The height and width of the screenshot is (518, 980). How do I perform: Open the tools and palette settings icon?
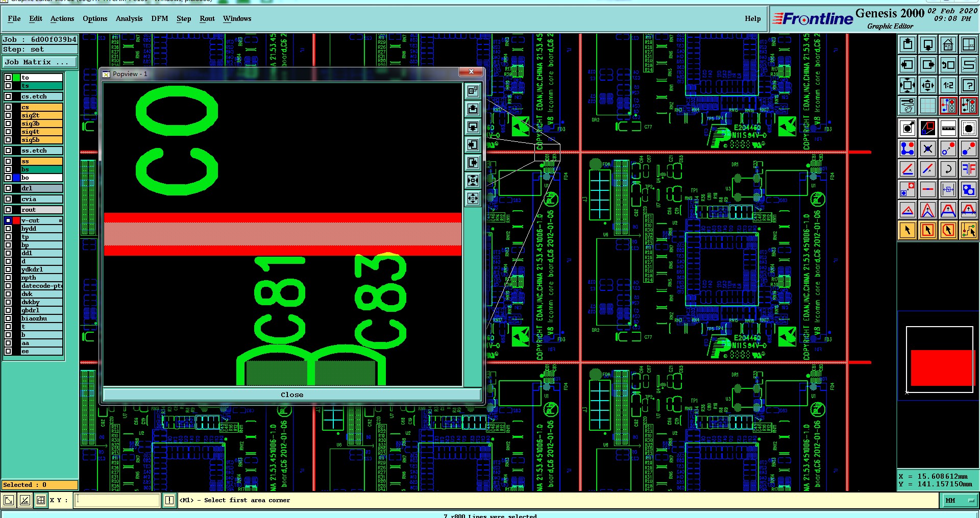908,106
